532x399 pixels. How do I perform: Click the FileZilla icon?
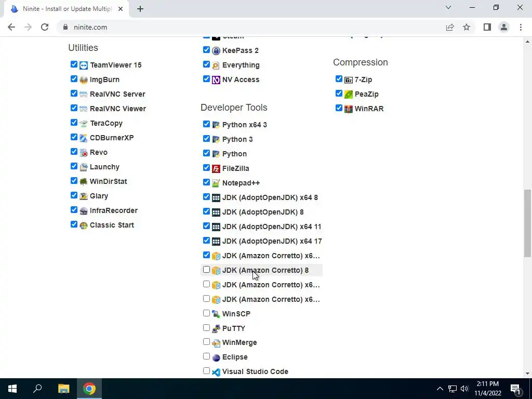click(x=216, y=169)
